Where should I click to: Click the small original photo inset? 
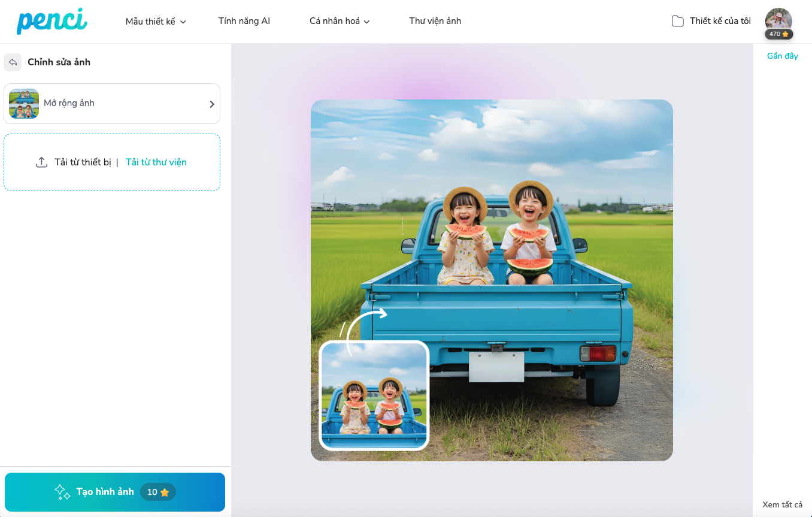tap(374, 395)
